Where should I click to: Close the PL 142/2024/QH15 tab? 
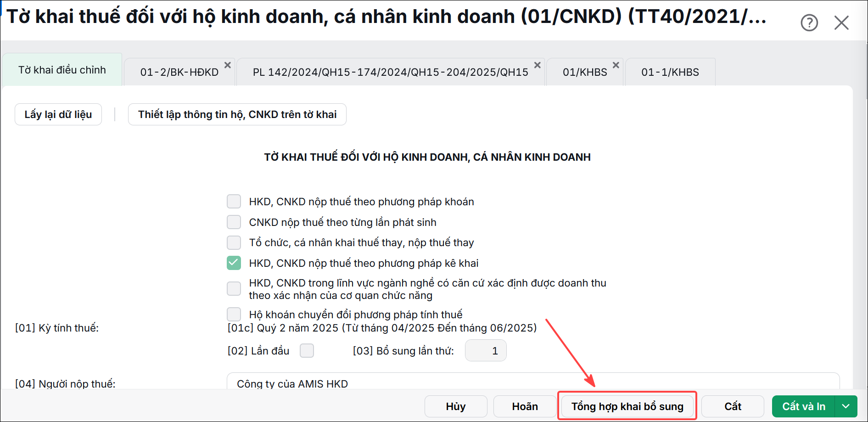(537, 65)
